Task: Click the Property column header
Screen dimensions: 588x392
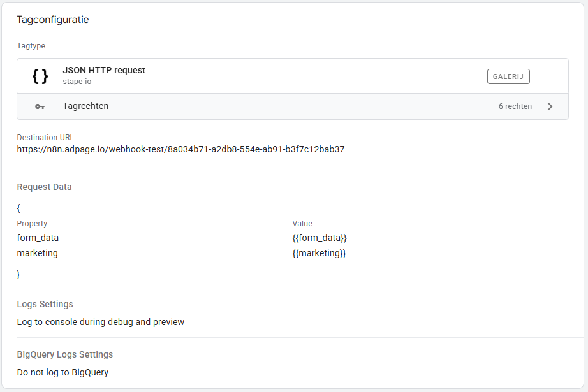Action: click(32, 224)
